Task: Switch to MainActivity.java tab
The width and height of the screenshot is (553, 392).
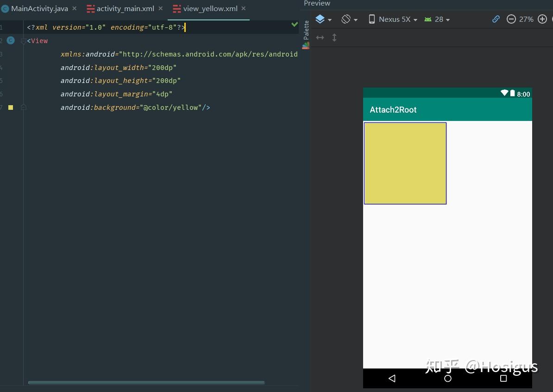Action: (x=39, y=9)
